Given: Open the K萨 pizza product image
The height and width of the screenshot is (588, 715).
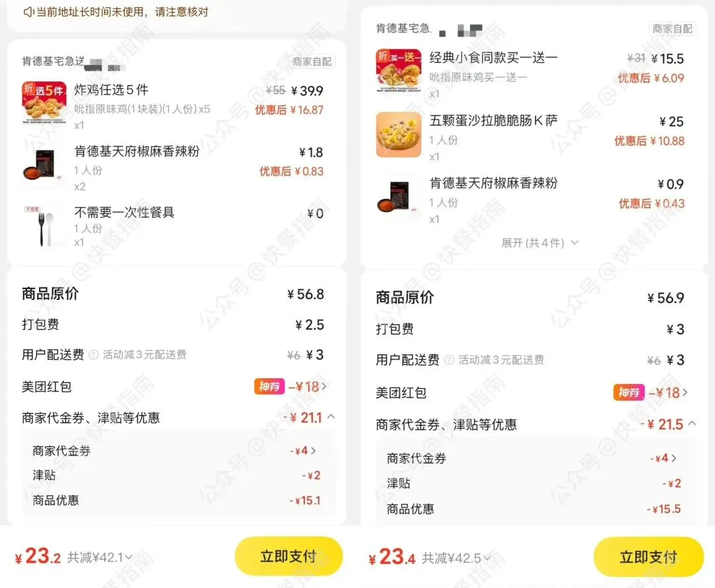Looking at the screenshot, I should point(399,134).
